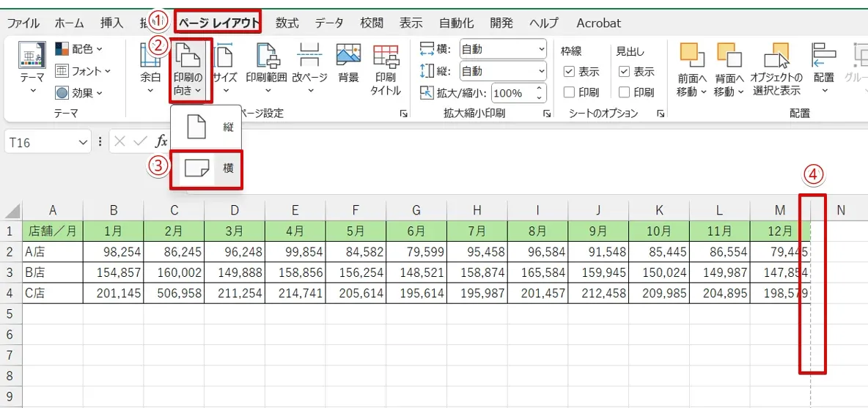This screenshot has width=868, height=408.
Task: Click the formula bar confirm check icon
Action: 141,142
